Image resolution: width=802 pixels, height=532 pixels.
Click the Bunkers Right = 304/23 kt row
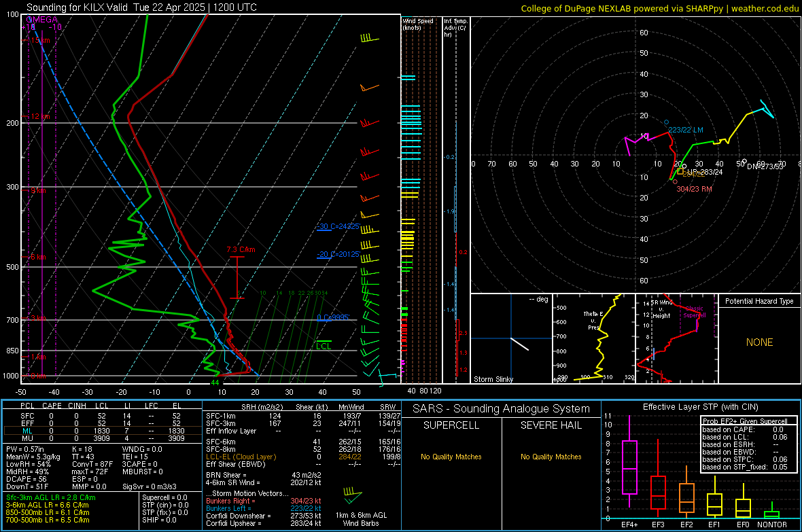point(264,501)
